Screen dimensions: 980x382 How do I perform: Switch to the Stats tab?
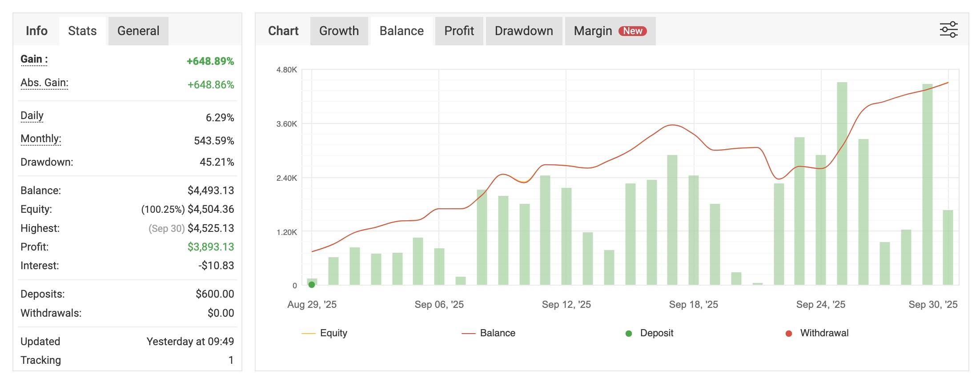82,31
